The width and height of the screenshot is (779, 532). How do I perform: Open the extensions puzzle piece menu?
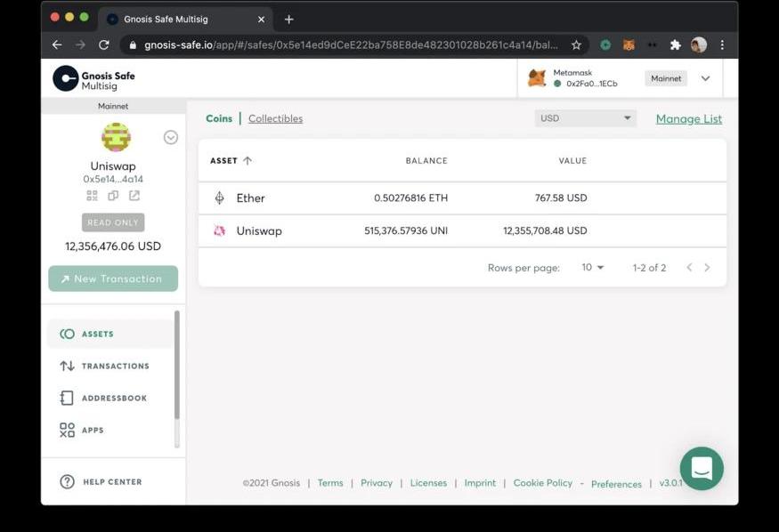[x=675, y=45]
